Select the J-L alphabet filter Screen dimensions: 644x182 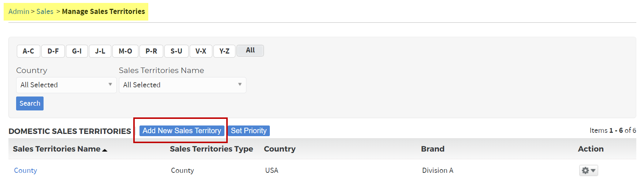click(100, 51)
